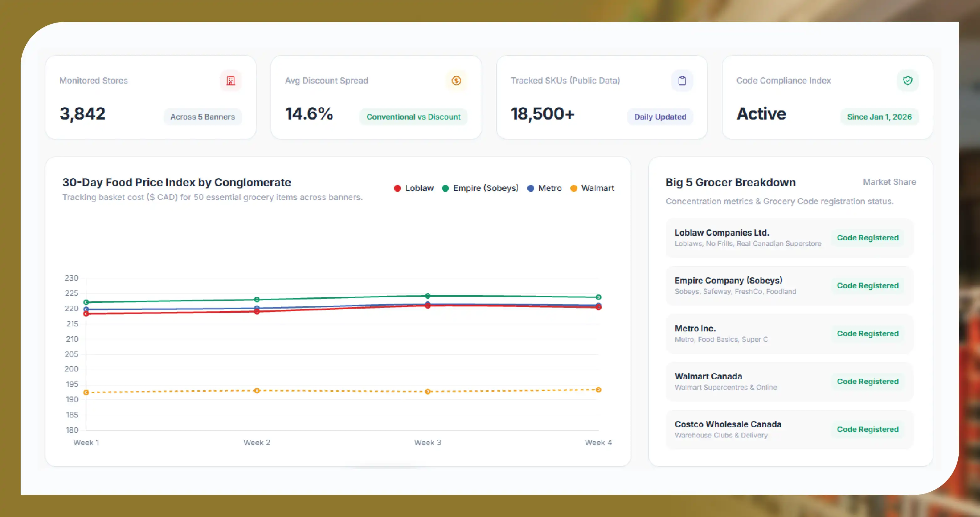The height and width of the screenshot is (517, 980).
Task: Click the Market Share label
Action: tap(889, 182)
